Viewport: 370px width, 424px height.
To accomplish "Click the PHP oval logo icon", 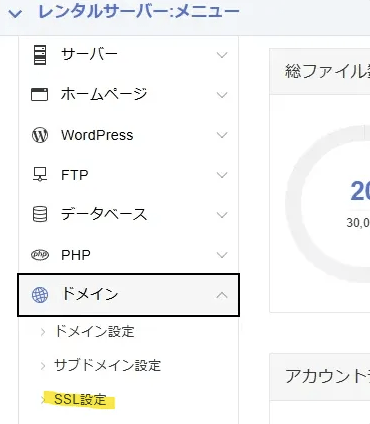I will 40,255.
